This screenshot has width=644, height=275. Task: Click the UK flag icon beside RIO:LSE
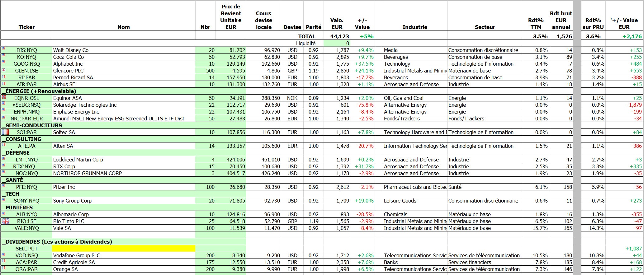5,221
